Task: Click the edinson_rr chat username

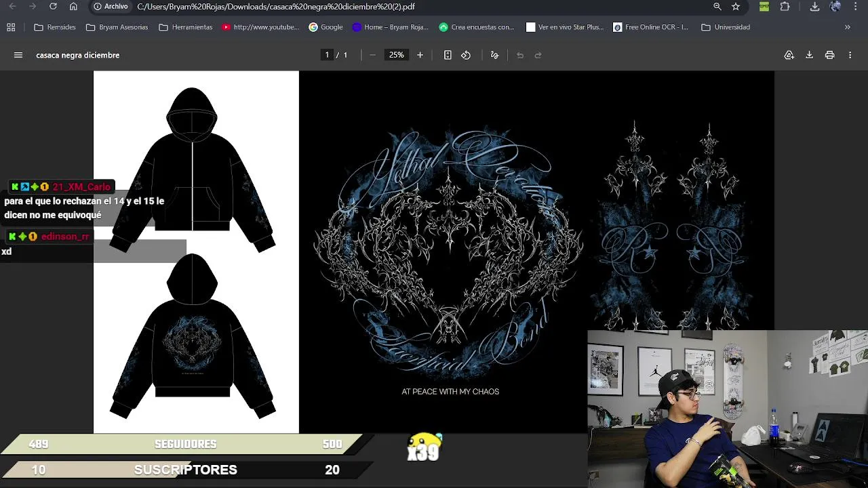Action: (65, 237)
